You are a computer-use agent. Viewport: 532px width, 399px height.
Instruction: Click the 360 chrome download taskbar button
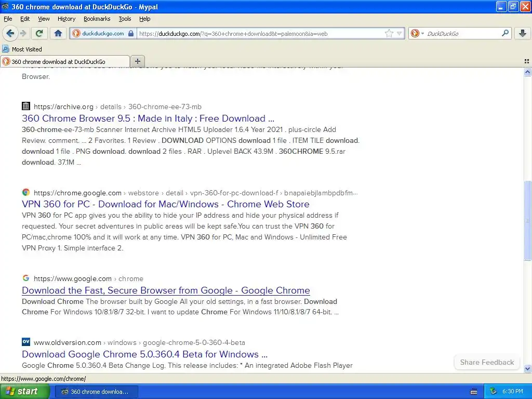pyautogui.click(x=96, y=392)
